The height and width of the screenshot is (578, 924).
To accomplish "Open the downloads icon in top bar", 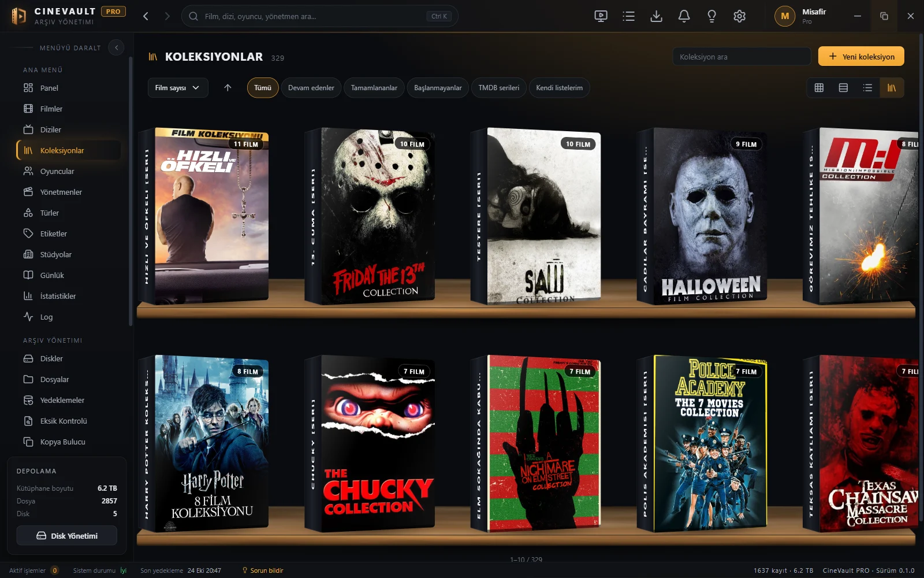I will [x=657, y=16].
